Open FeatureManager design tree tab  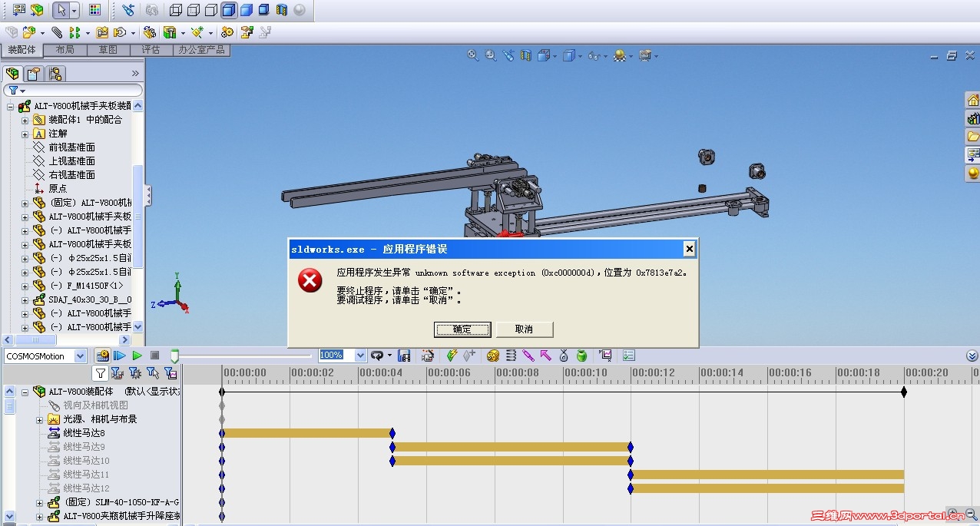(x=12, y=74)
